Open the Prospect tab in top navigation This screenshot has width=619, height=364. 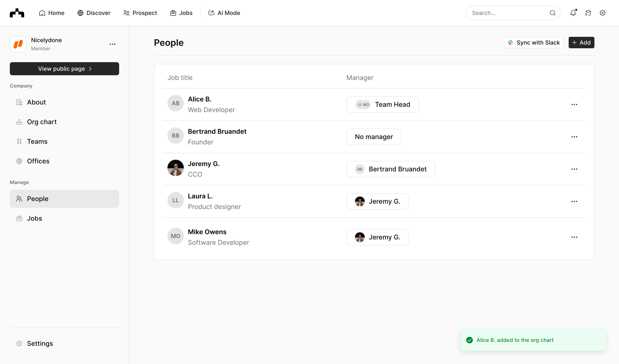pos(140,13)
